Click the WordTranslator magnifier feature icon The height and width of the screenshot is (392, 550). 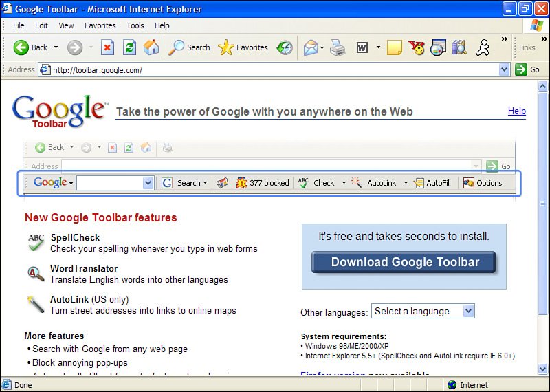pos(36,274)
